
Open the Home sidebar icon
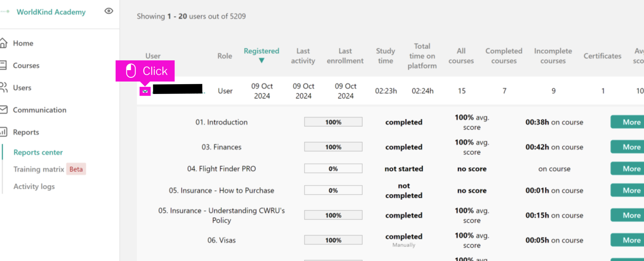3,43
